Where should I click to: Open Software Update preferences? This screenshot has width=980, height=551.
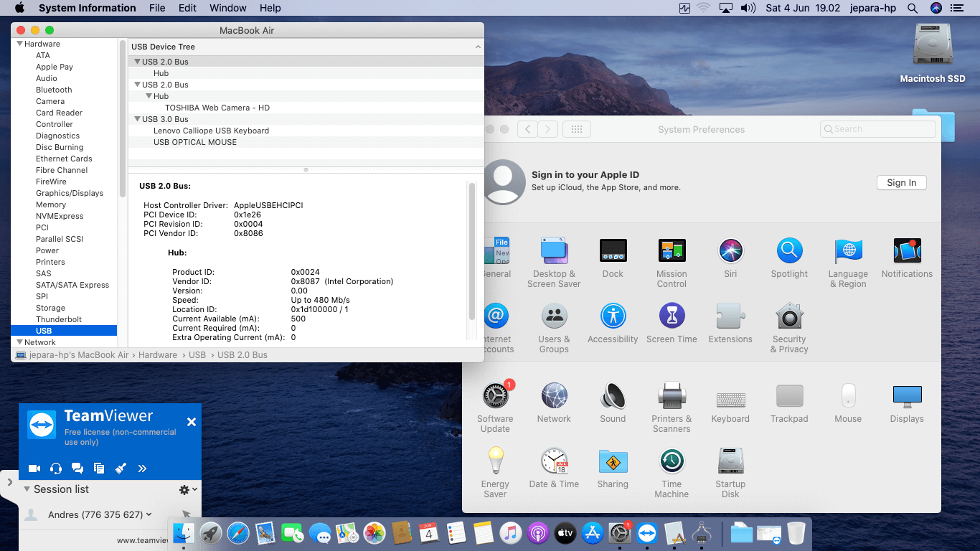[495, 397]
